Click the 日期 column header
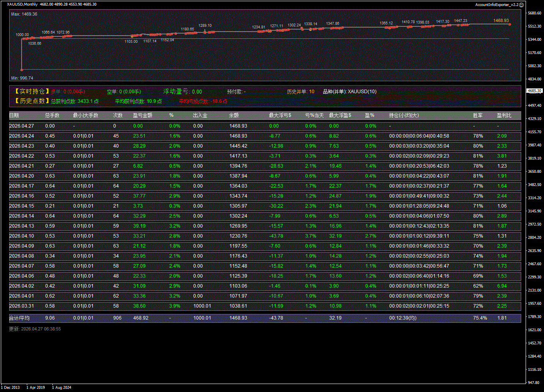 pos(14,116)
